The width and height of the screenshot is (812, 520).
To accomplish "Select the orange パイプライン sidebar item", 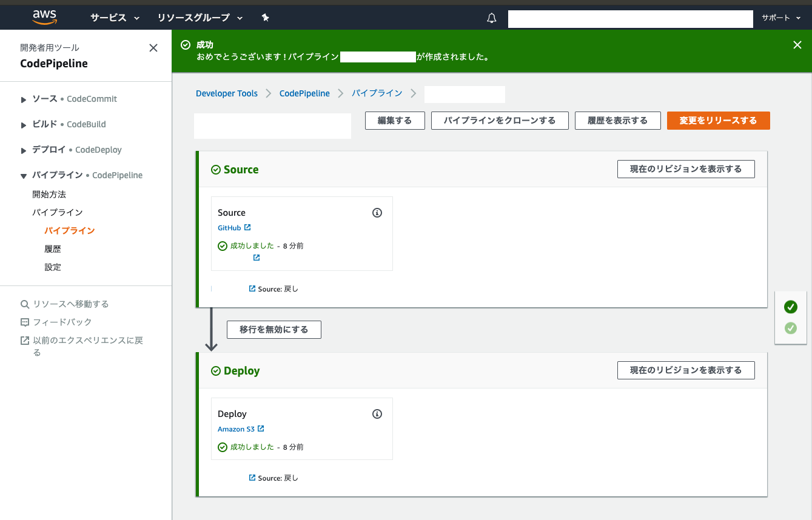I will pos(70,231).
